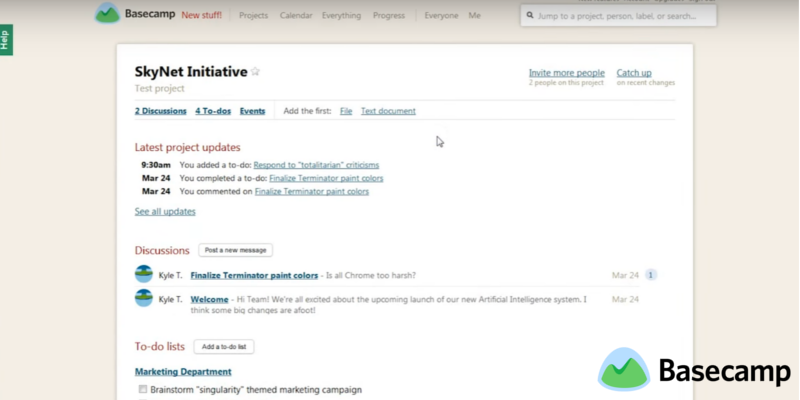Focus the Jump to a project search field
Screen dimensions: 800x400
point(620,16)
